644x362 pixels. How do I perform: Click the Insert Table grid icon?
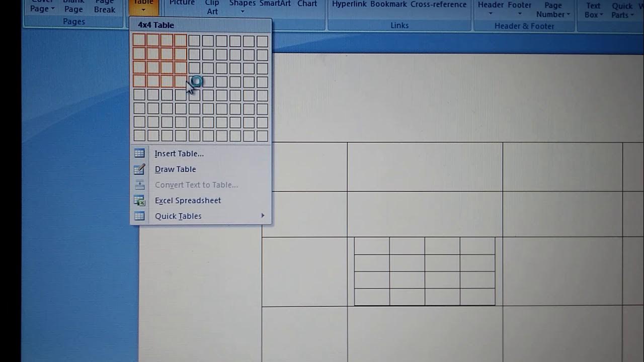pos(139,153)
